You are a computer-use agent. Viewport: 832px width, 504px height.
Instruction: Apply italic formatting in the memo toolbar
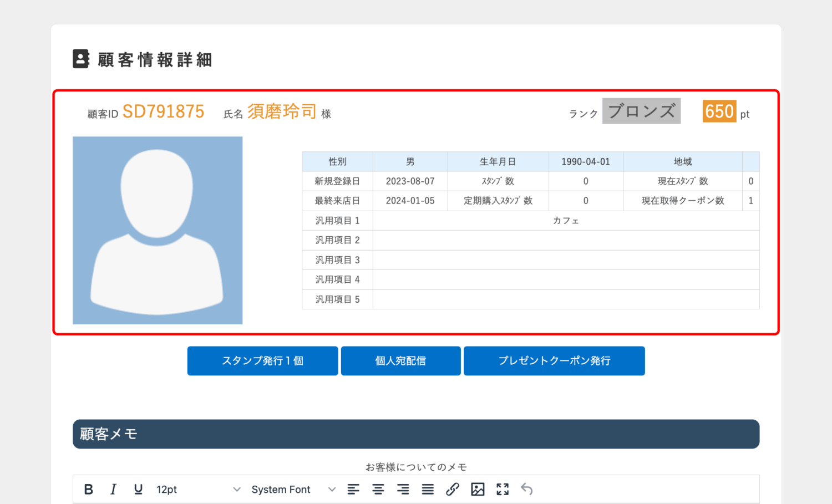(x=113, y=489)
